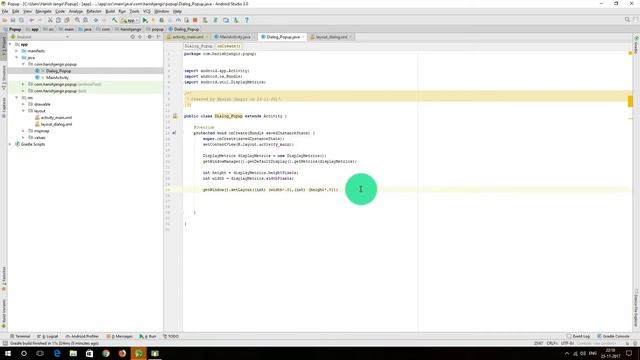This screenshot has height=360, width=640.
Task: Click the red Stop button
Action: point(195,20)
